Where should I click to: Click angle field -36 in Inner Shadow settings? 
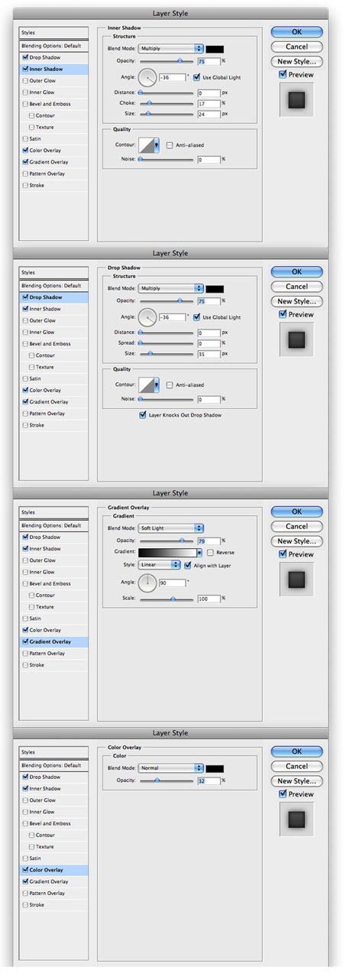click(x=173, y=77)
